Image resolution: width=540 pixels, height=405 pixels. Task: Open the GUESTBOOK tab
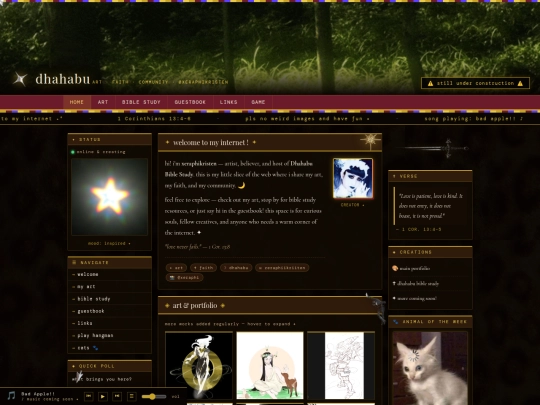(x=190, y=102)
